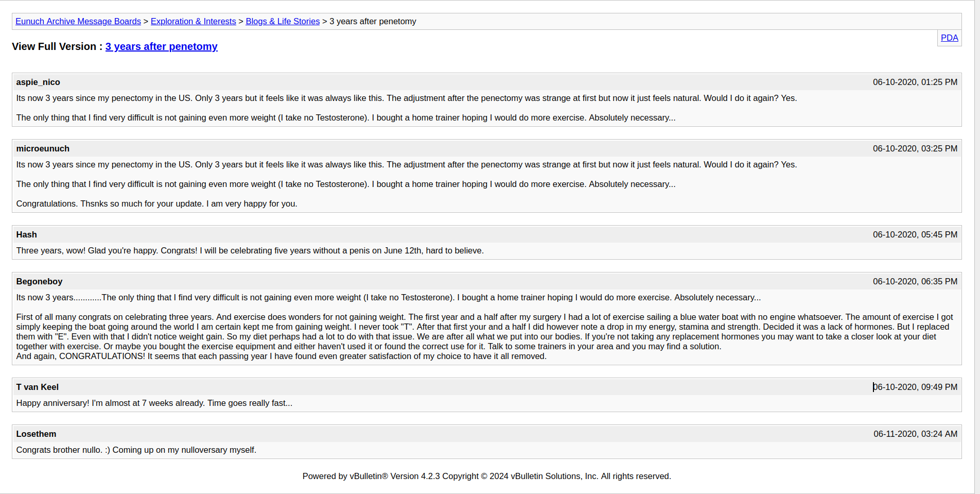Click the 01:25 PM post timestamp

[x=915, y=82]
